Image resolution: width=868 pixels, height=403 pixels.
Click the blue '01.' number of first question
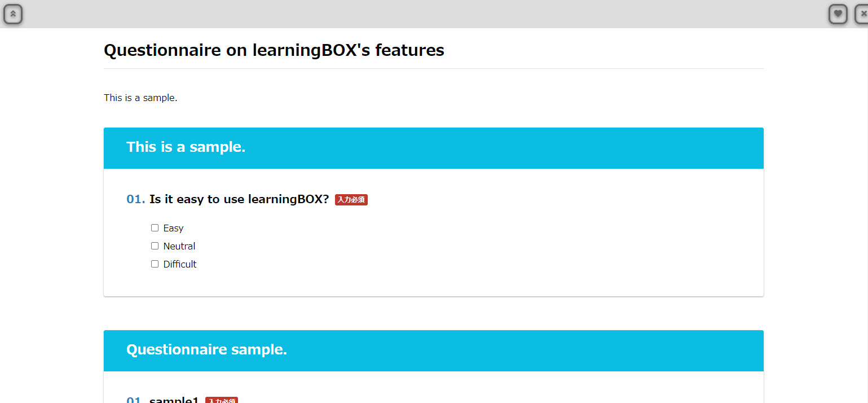[x=135, y=199]
